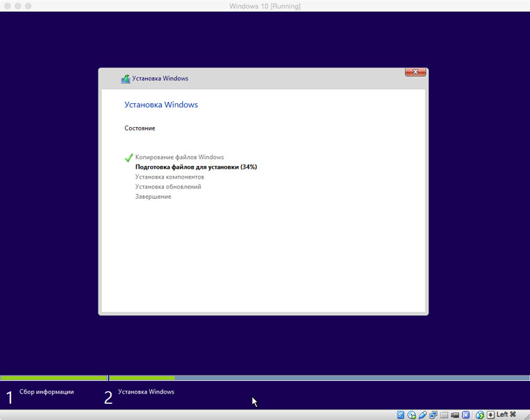This screenshot has width=530, height=420.
Task: Select step 1 Сбор информации label
Action: 46,392
